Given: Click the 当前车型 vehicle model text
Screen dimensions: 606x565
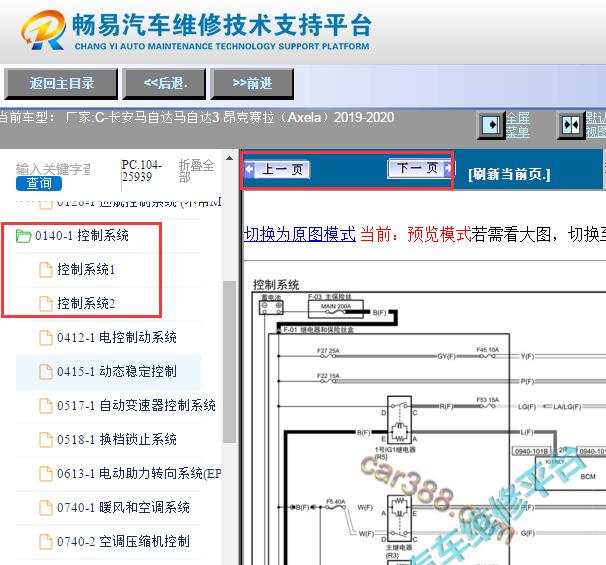Looking at the screenshot, I should 197,117.
